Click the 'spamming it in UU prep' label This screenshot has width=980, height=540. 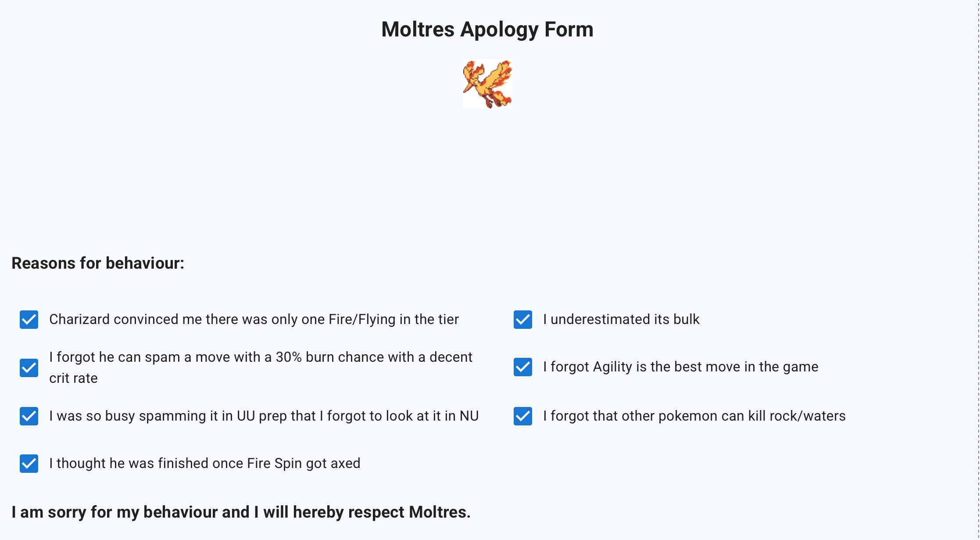[264, 416]
